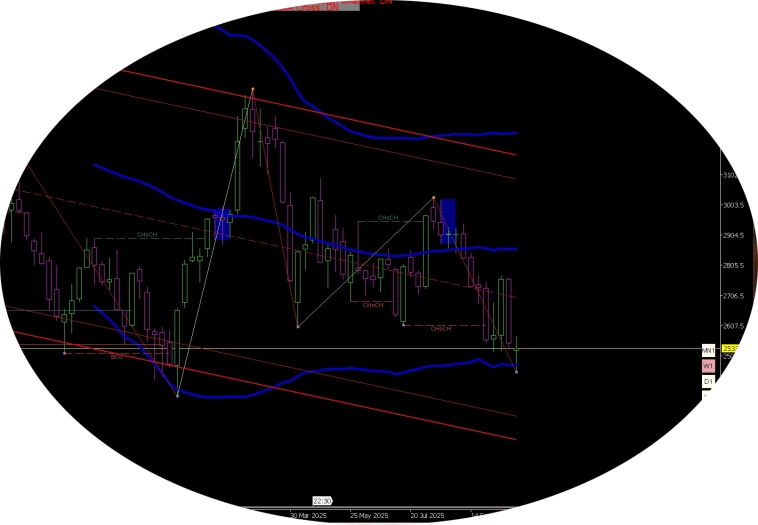Switch to the D1 daily timeframe
The width and height of the screenshot is (758, 525).
pyautogui.click(x=707, y=381)
